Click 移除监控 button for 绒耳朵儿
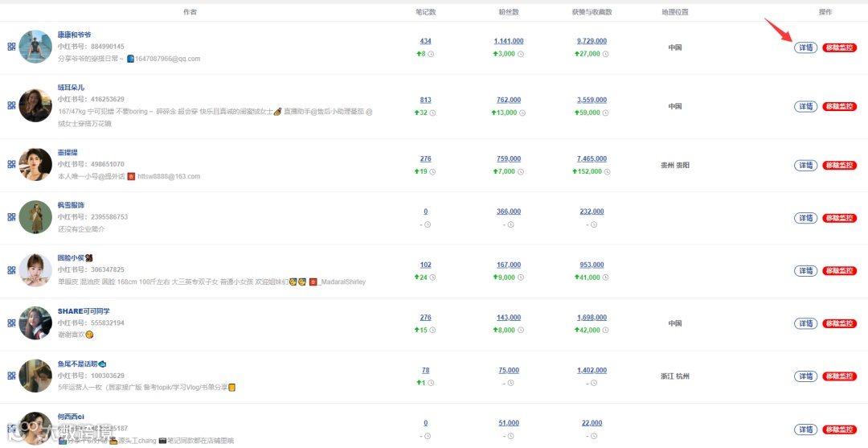The height and width of the screenshot is (448, 868). [x=839, y=106]
